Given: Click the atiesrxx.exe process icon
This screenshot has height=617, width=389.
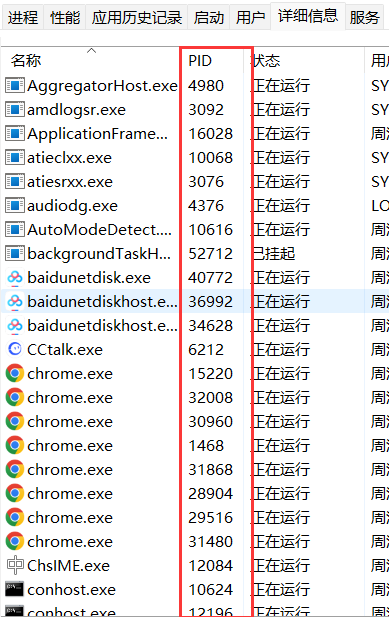Looking at the screenshot, I should click(x=15, y=181).
